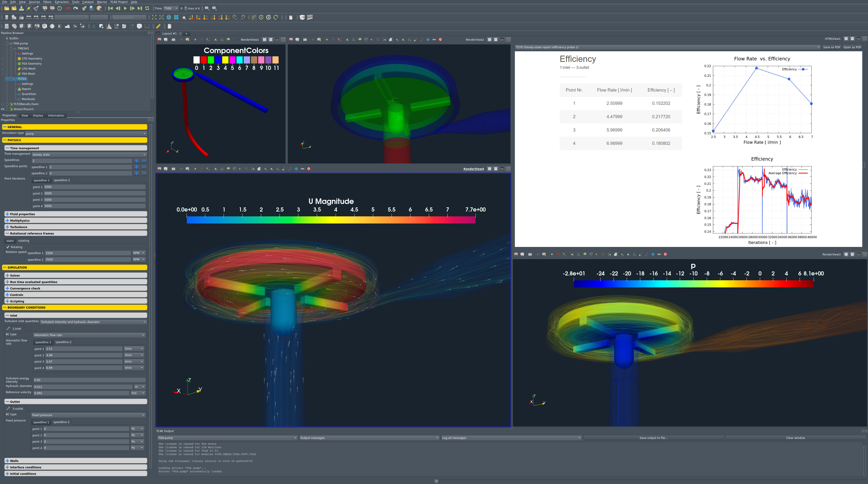Toggle loop animation icon
This screenshot has width=868, height=484.
coord(147,9)
